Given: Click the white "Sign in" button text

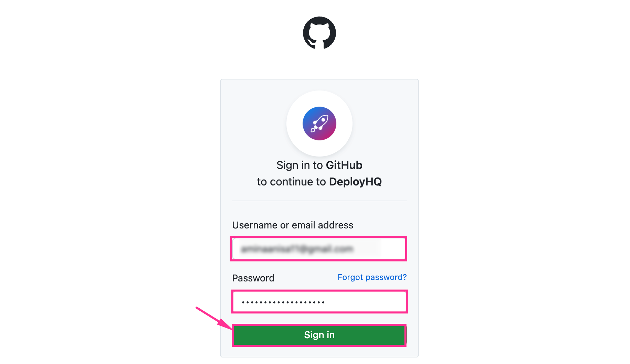Looking at the screenshot, I should [319, 335].
